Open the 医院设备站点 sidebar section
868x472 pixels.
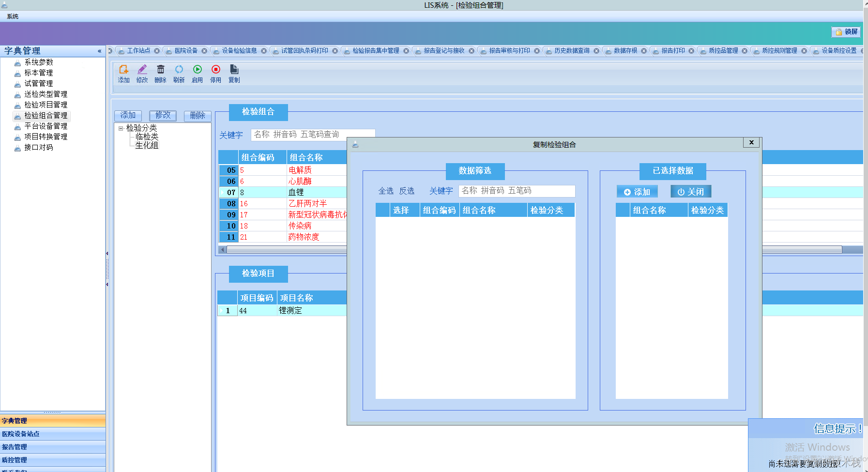[x=53, y=434]
